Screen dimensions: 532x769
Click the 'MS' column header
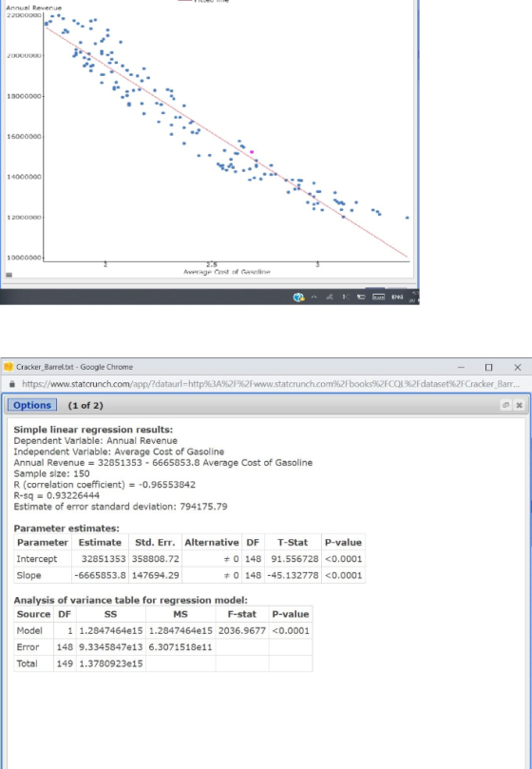180,614
